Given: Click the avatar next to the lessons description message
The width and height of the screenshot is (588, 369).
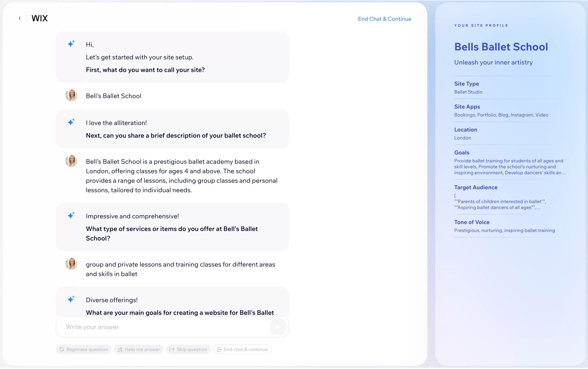Looking at the screenshot, I should click(71, 161).
